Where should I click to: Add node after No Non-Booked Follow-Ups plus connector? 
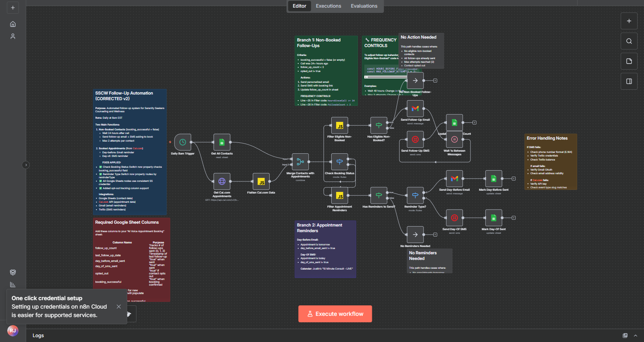pos(435,80)
